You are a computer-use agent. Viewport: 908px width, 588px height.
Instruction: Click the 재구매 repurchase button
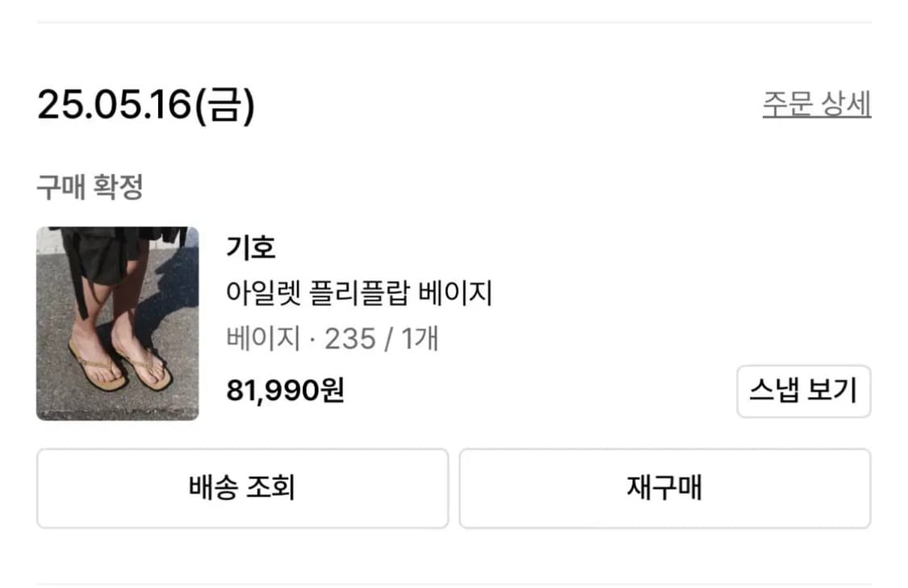point(664,487)
